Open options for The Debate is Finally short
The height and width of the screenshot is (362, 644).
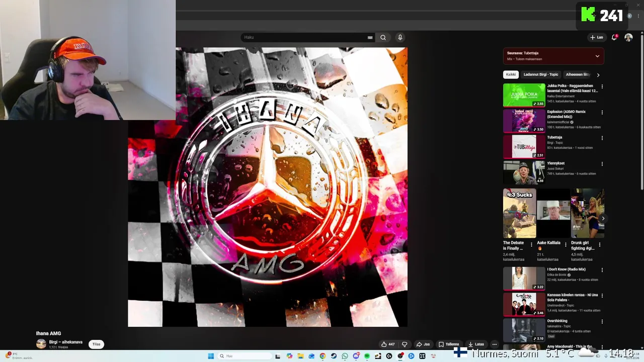click(x=531, y=245)
